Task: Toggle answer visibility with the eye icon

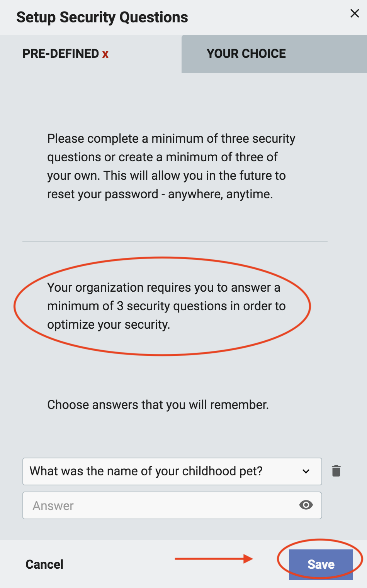Action: [306, 505]
